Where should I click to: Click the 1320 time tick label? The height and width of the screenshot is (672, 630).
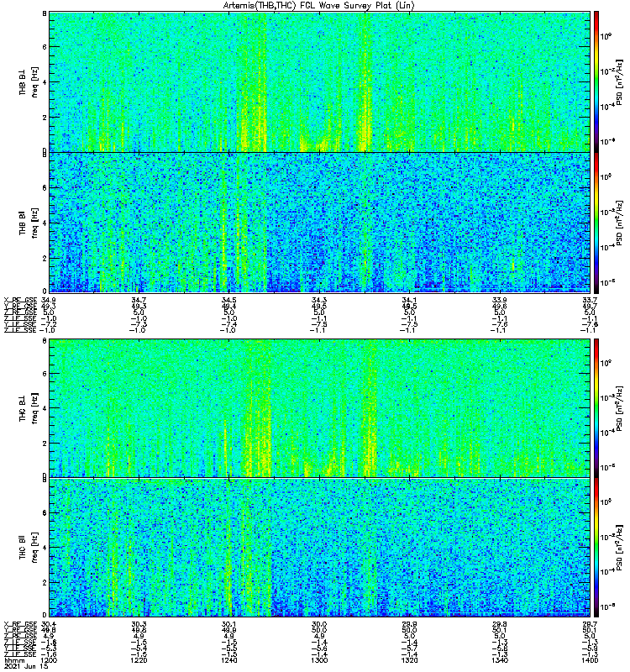(409, 660)
